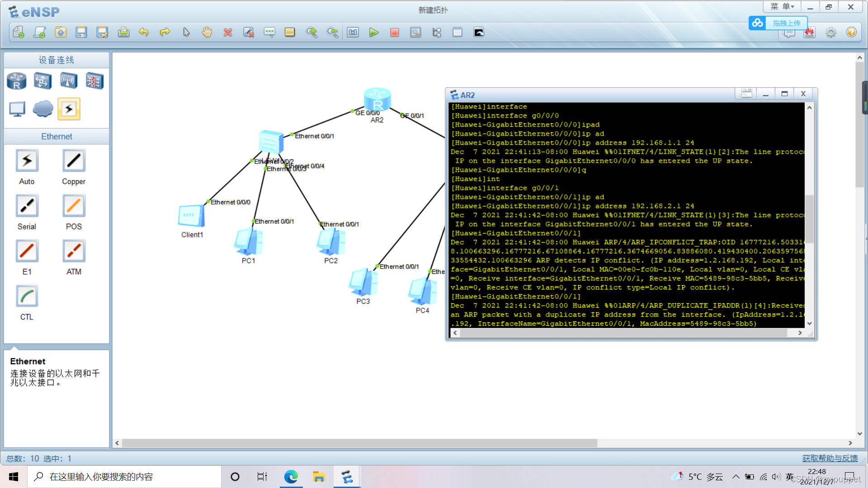Select the rectangle palette tool

(x=290, y=32)
